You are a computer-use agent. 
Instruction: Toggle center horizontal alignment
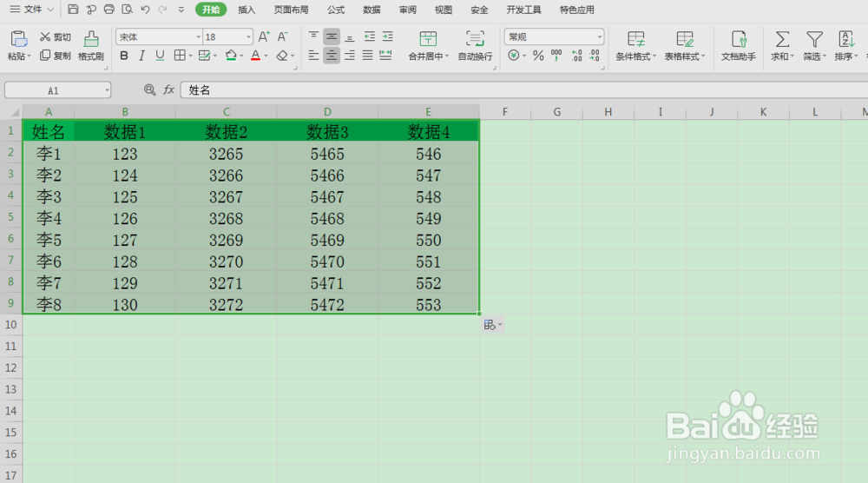pos(332,56)
